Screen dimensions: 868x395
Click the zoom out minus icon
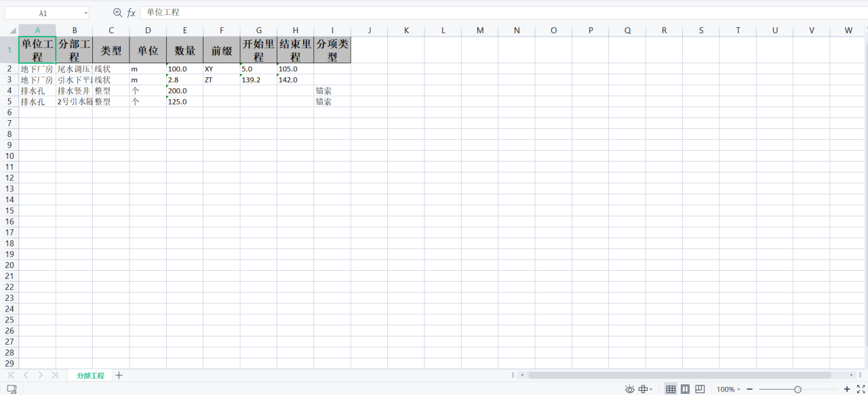tap(749, 389)
